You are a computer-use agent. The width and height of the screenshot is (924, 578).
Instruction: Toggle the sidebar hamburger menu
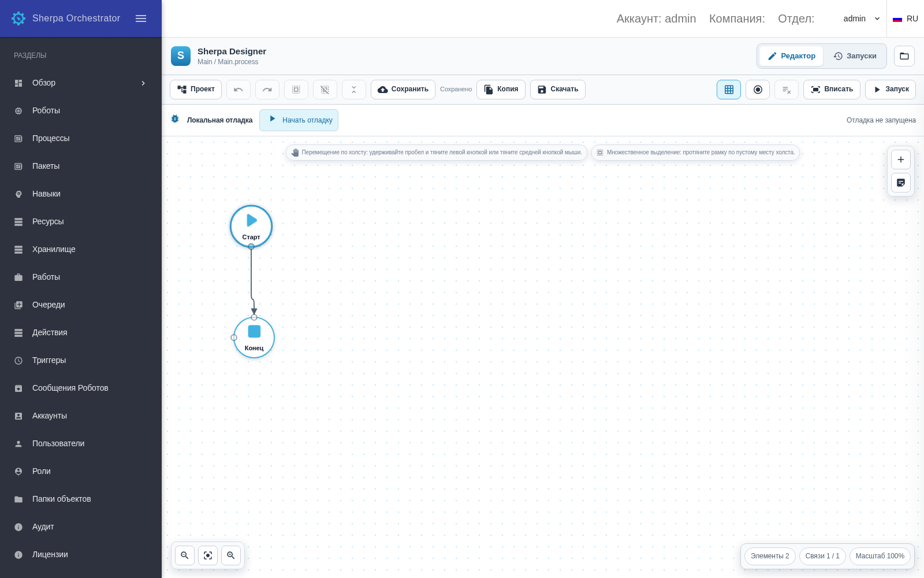[x=141, y=18]
